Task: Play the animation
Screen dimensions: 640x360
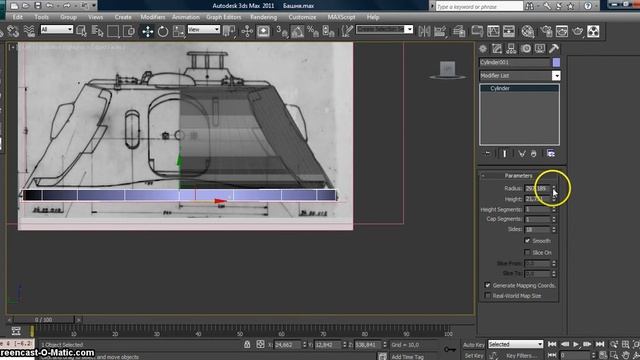Action: pyautogui.click(x=576, y=344)
